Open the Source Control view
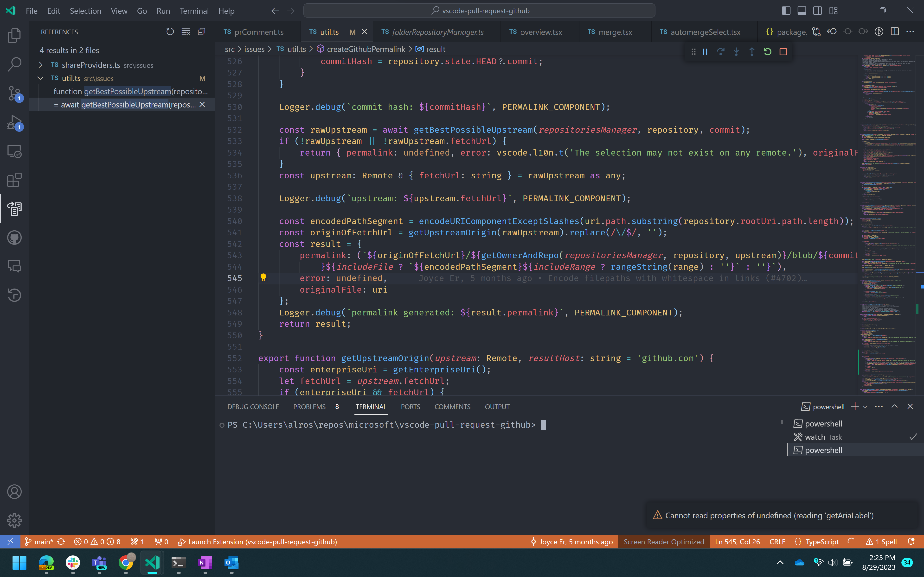The image size is (924, 577). [x=14, y=94]
